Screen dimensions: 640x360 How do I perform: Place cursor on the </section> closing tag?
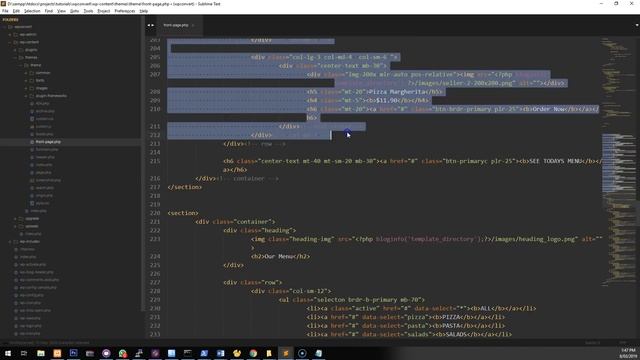coord(184,187)
